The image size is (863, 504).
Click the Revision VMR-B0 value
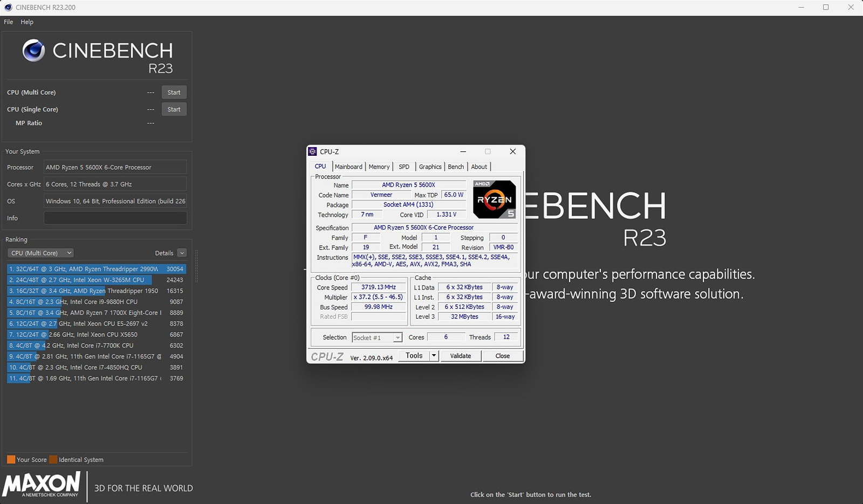click(x=503, y=247)
